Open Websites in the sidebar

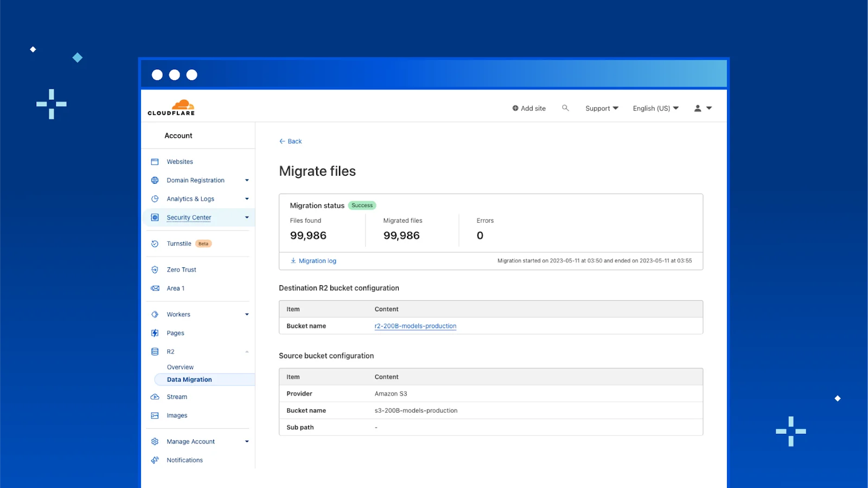coord(180,162)
